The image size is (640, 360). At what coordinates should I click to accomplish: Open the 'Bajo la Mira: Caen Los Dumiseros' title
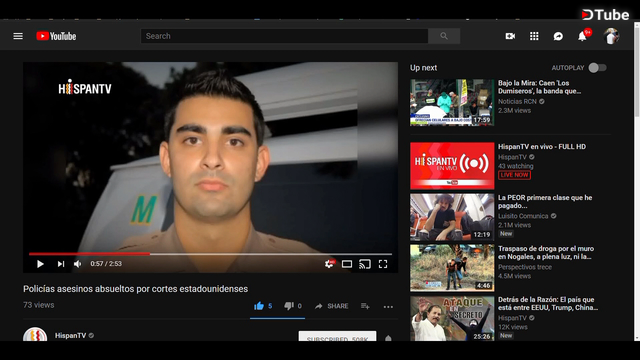(x=539, y=87)
